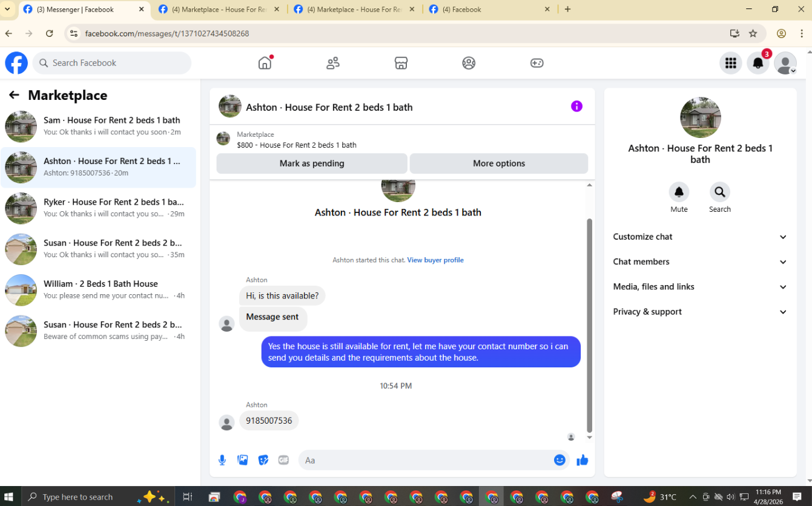Expand Privacy & support section
Image resolution: width=812 pixels, height=506 pixels.
click(x=700, y=312)
